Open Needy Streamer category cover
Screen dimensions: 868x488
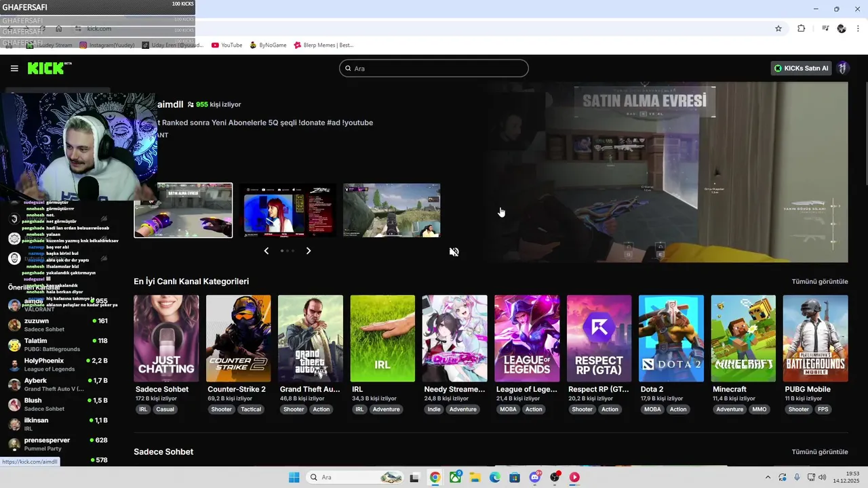click(454, 338)
